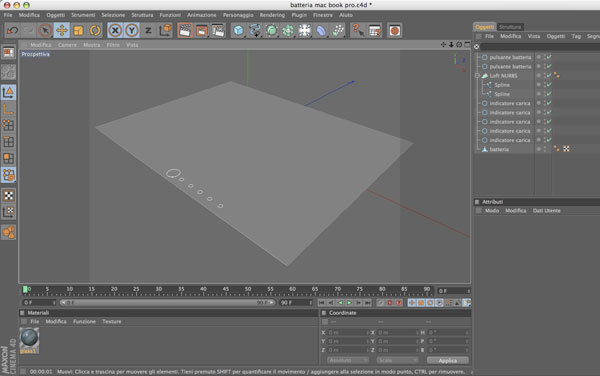600x376 pixels.
Task: Open the particle objects icon
Action: tap(338, 30)
